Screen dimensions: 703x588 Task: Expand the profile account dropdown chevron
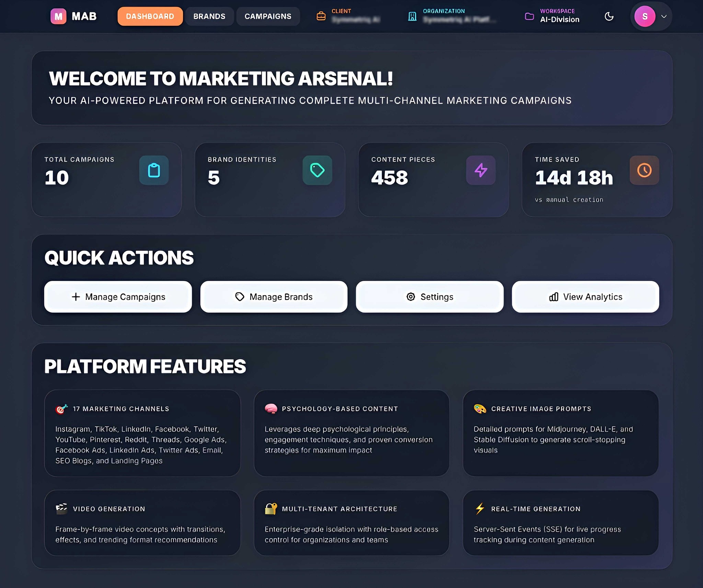(663, 16)
